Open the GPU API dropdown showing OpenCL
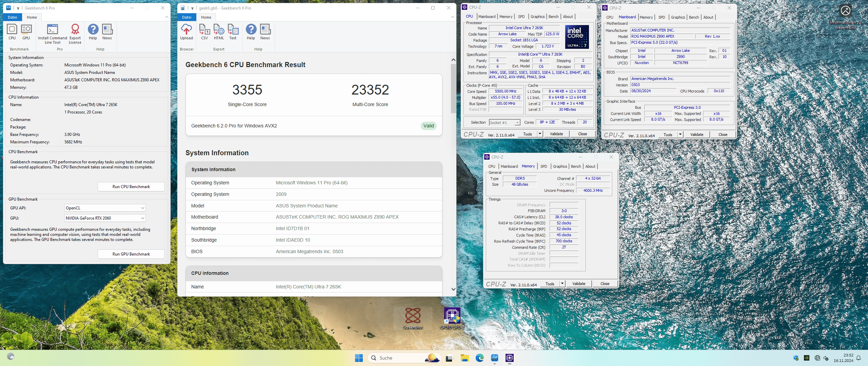The height and width of the screenshot is (366, 868). pos(105,208)
